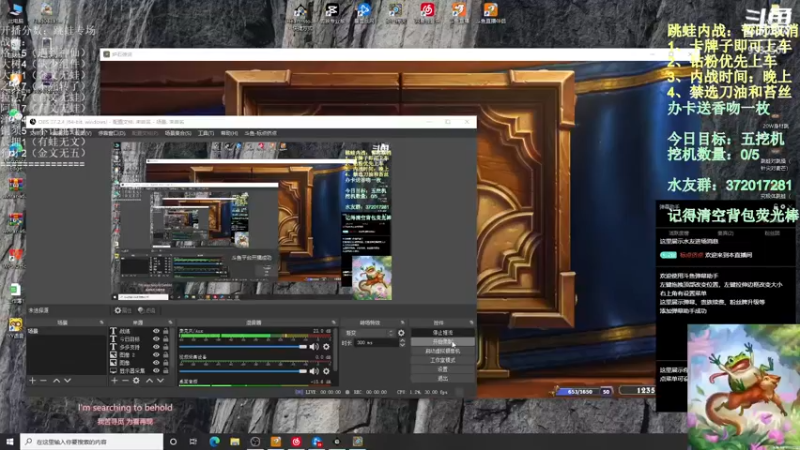Image resolution: width=800 pixels, height=450 pixels.
Task: Toggle visibility of the 图像 source
Action: 156,363
